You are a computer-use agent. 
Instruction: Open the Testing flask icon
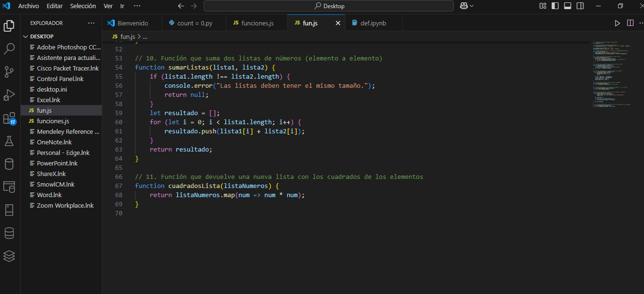9,141
